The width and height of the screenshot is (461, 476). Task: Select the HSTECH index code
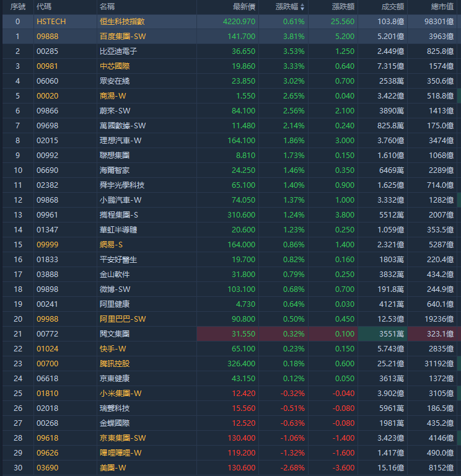click(51, 22)
